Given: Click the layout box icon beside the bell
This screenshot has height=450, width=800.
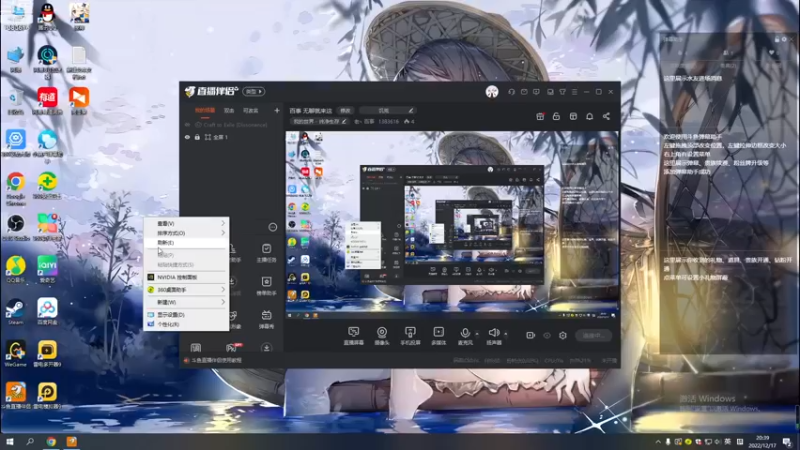Looking at the screenshot, I should pyautogui.click(x=573, y=116).
